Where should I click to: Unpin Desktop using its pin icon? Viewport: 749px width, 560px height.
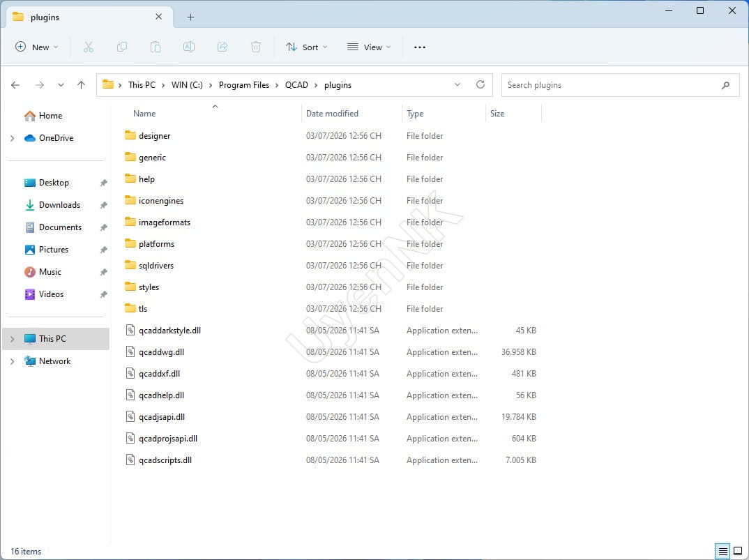(103, 183)
